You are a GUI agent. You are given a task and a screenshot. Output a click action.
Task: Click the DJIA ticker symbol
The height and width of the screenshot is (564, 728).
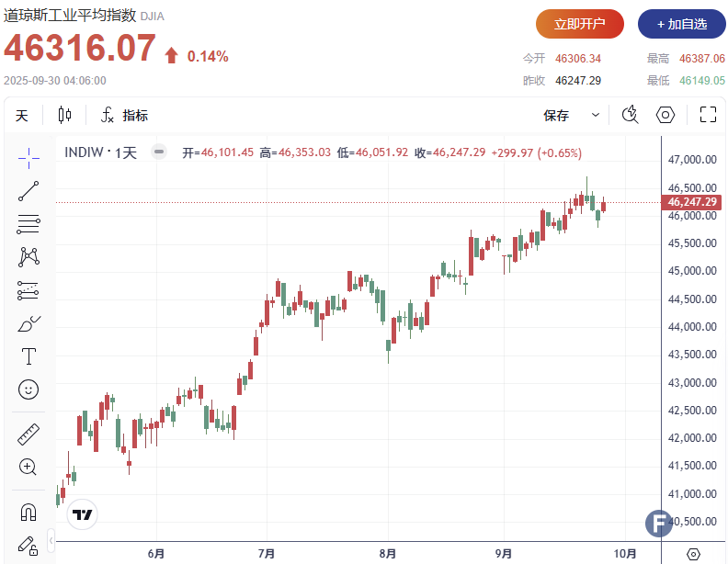(x=153, y=17)
